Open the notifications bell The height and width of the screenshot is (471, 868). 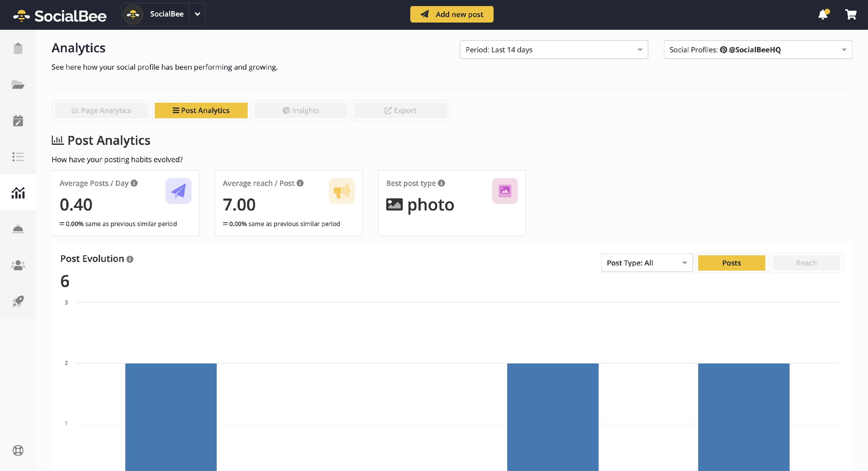[823, 14]
